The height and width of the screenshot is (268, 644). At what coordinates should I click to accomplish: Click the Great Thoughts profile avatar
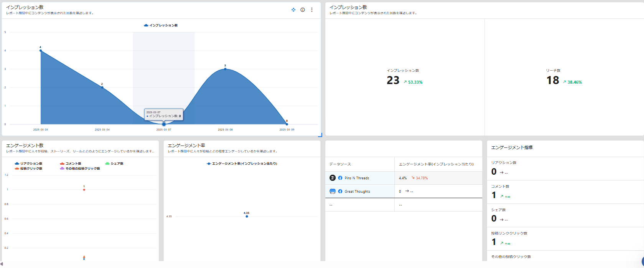point(333,191)
